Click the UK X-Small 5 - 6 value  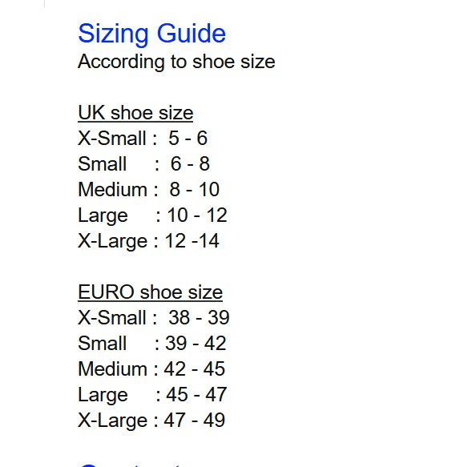tap(188, 139)
